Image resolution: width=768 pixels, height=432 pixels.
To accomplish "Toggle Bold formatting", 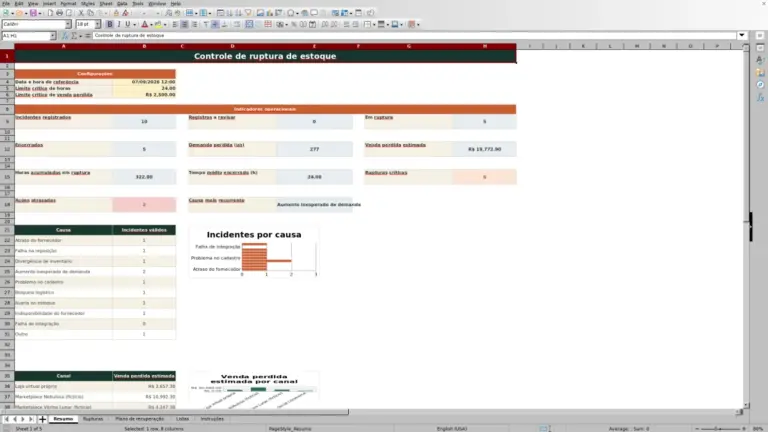I will point(110,24).
